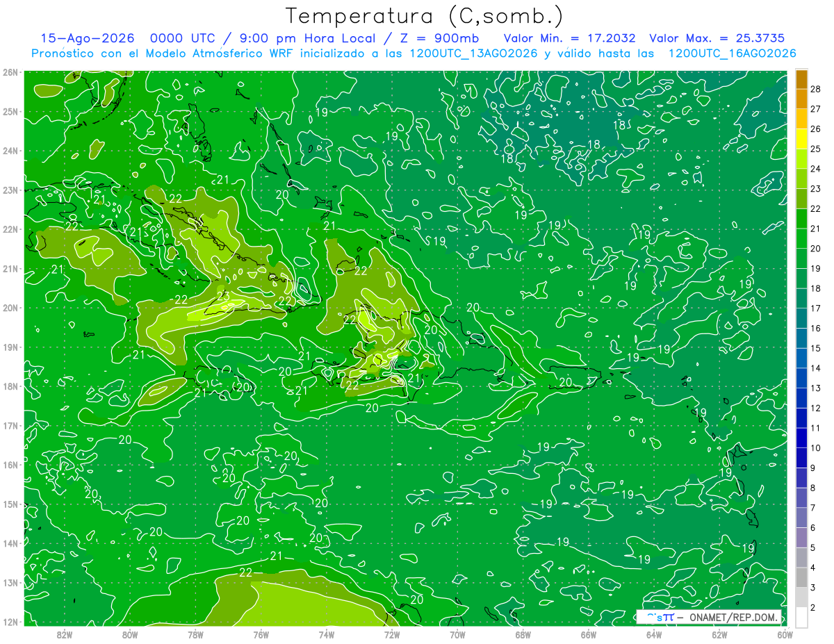This screenshot has width=834, height=644.
Task: Click the "66W" longitude axis label
Action: click(x=589, y=634)
